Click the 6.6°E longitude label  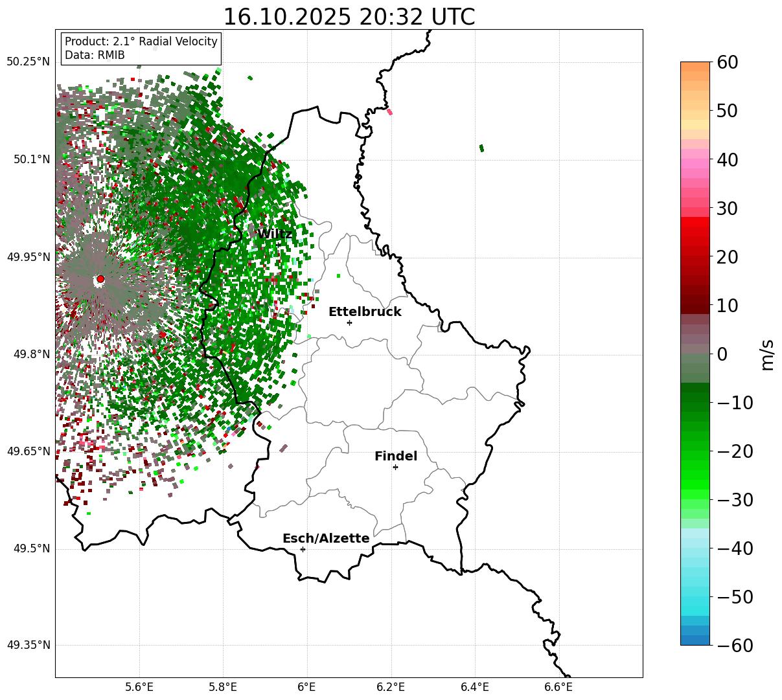pyautogui.click(x=558, y=688)
